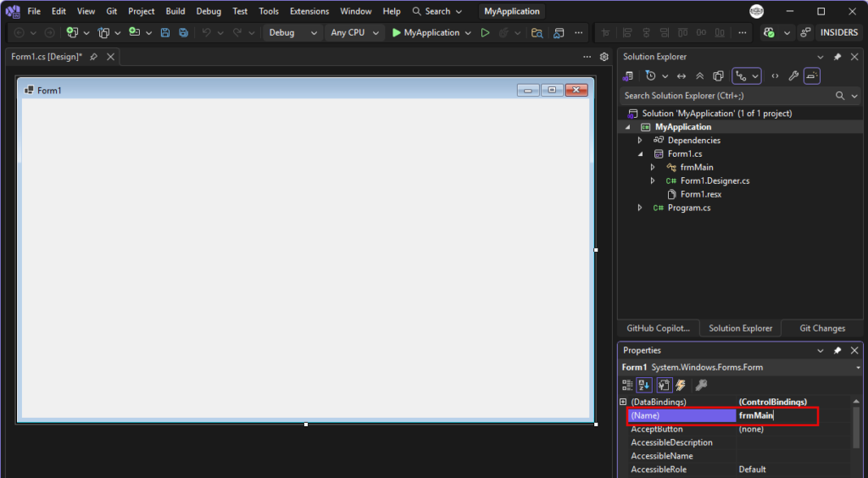Expand the Dependencies tree node
The width and height of the screenshot is (868, 478).
pyautogui.click(x=641, y=141)
